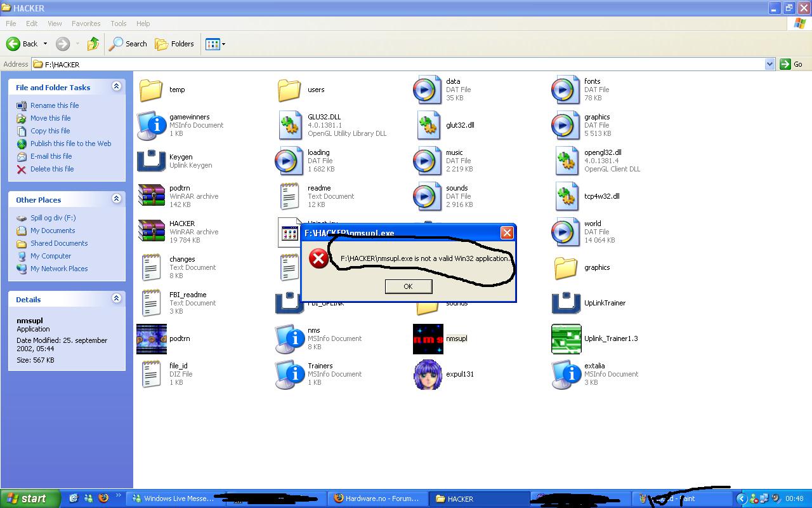Select the Trainers MSInfo document icon
The width and height of the screenshot is (812, 508).
coord(289,374)
